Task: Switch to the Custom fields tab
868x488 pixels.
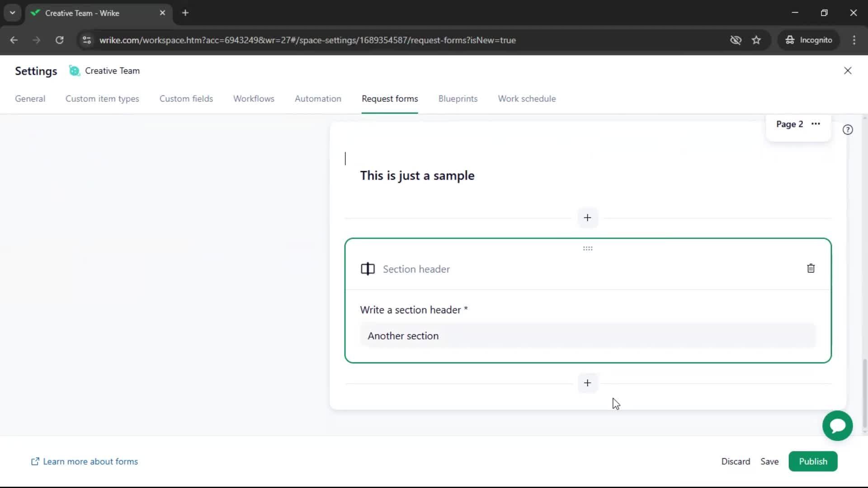Action: (186, 99)
